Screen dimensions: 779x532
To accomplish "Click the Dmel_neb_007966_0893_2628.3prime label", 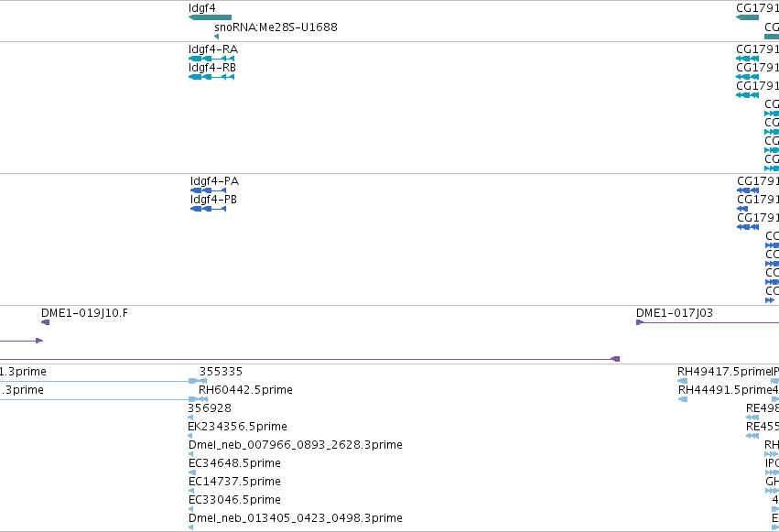I will coord(296,445).
